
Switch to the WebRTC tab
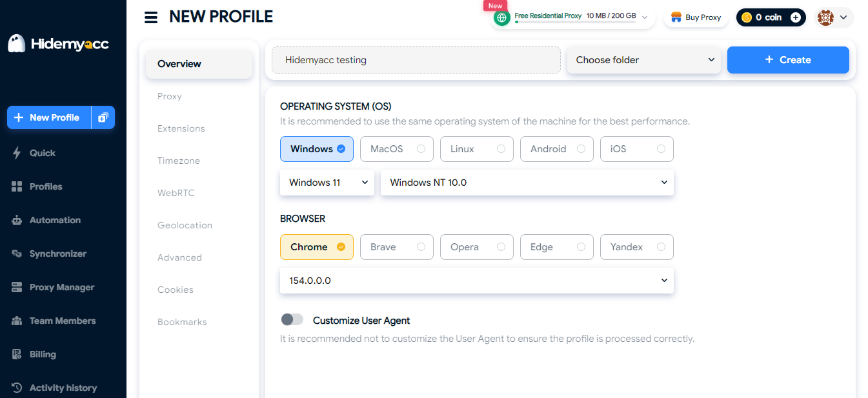tap(176, 193)
